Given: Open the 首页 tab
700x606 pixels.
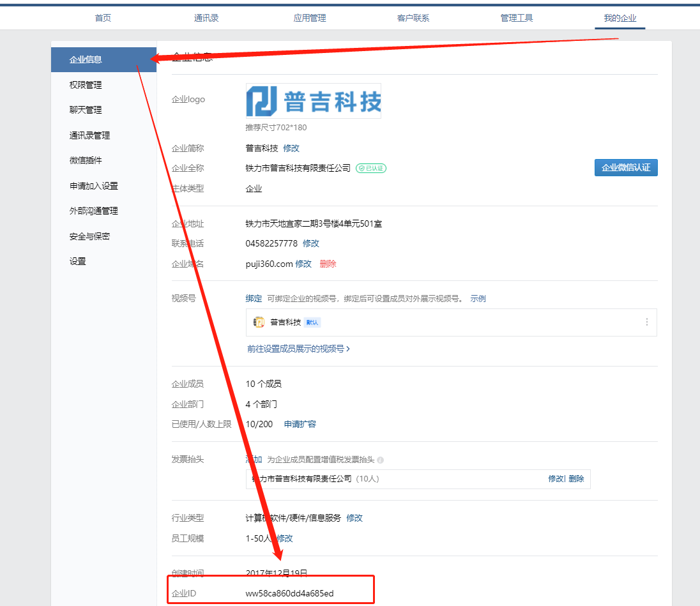Looking at the screenshot, I should pos(103,18).
